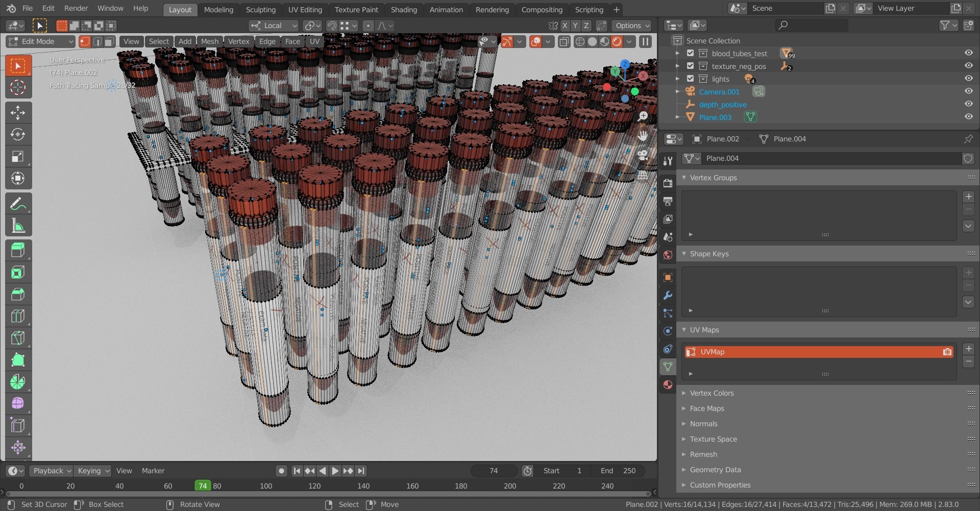
Task: Open the Keying dropdown in timeline
Action: (x=92, y=471)
